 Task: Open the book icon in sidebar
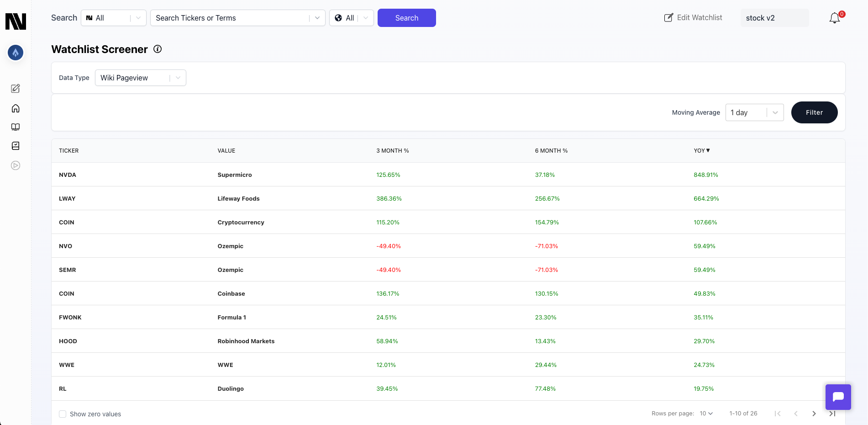click(x=16, y=127)
